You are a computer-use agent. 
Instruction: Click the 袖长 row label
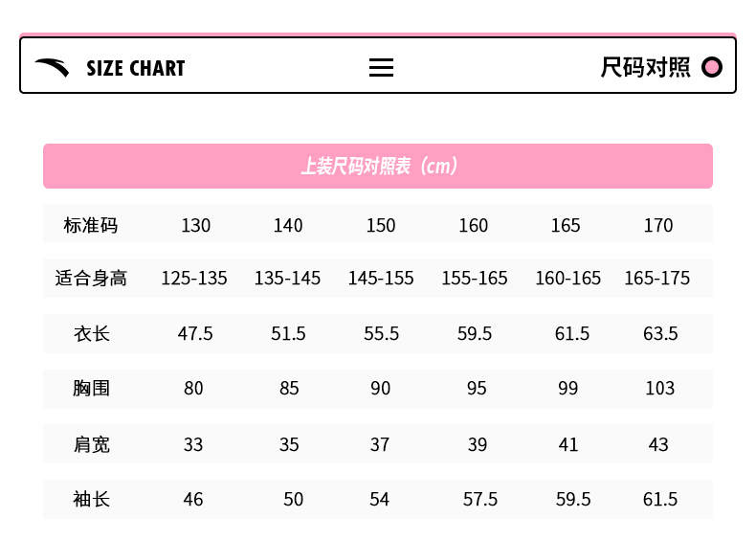91,499
